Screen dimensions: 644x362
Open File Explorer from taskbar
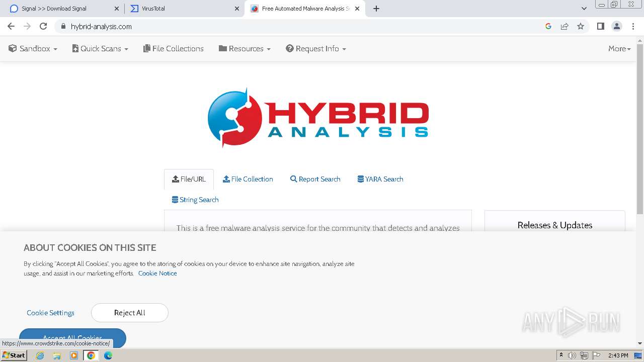click(57, 355)
